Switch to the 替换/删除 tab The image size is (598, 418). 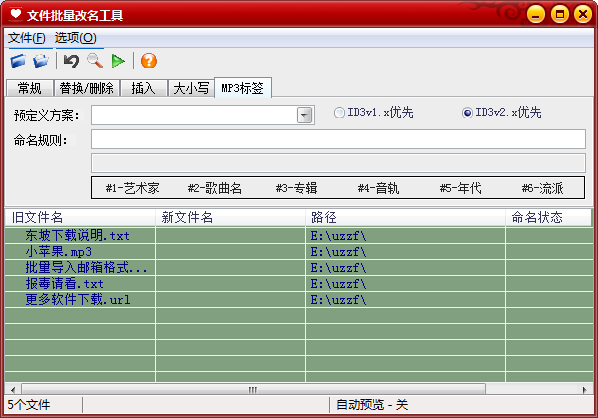pos(87,88)
